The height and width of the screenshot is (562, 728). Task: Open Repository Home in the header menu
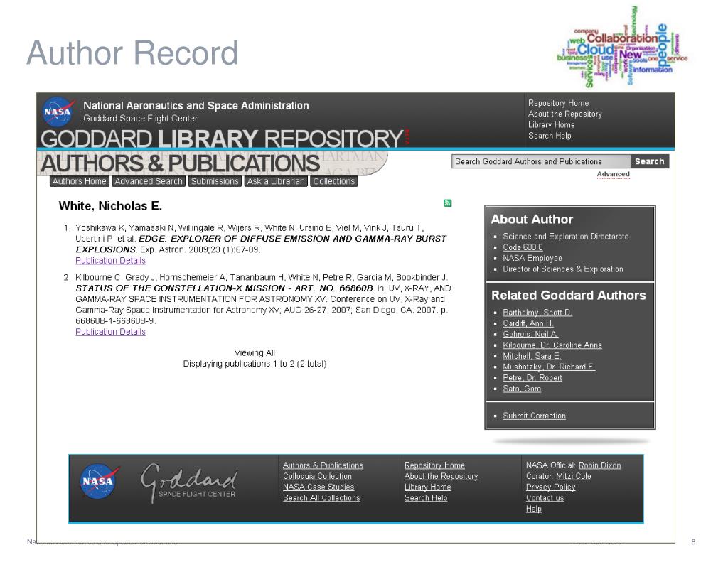pyautogui.click(x=559, y=103)
